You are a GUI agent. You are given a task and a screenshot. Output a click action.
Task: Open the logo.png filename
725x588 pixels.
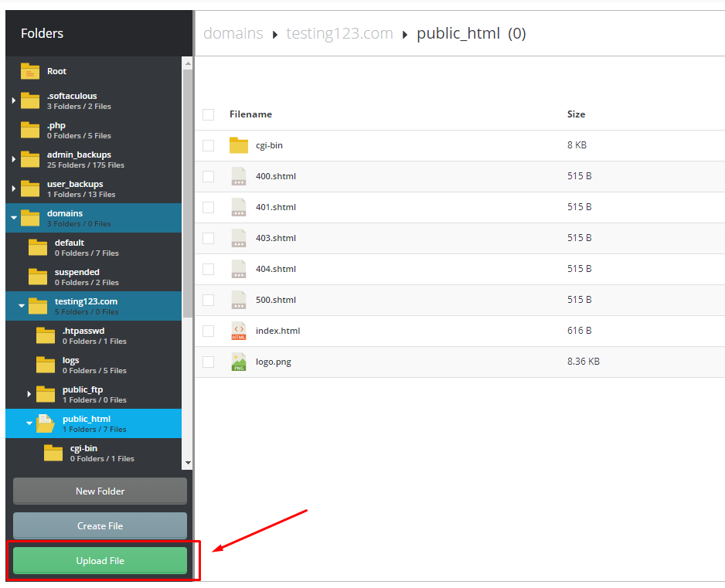274,362
